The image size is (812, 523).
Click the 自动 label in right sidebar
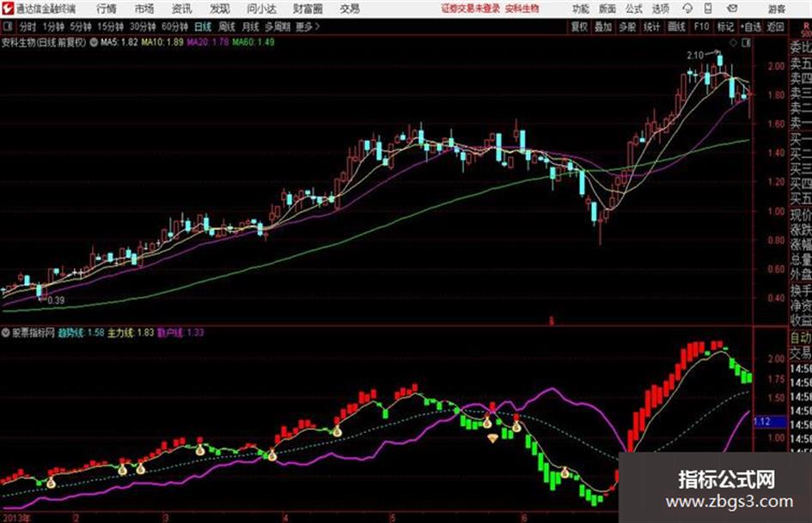pyautogui.click(x=801, y=338)
